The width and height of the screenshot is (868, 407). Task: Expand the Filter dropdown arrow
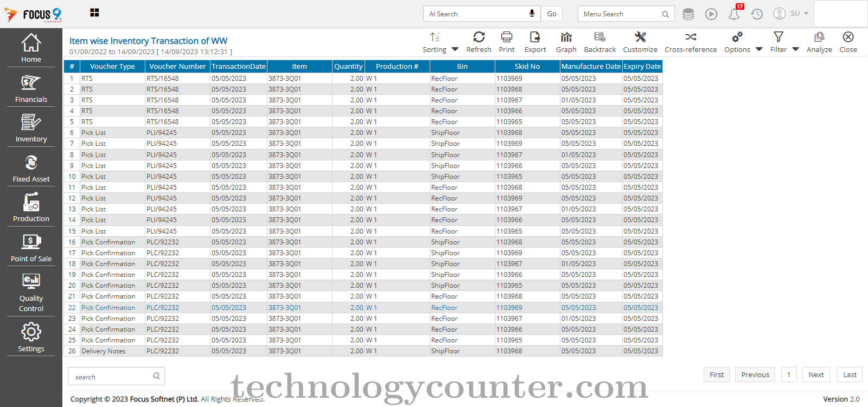point(795,49)
